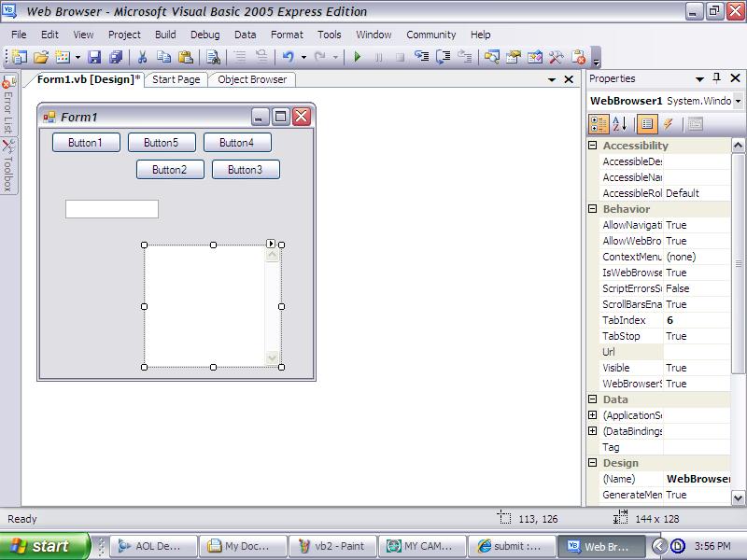Select the Categorized view in Properties panel
The image size is (747, 560).
(x=599, y=123)
